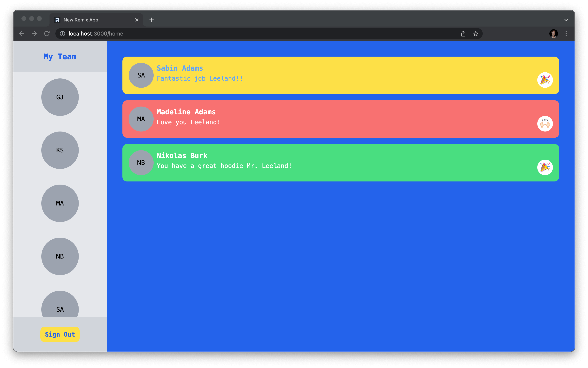The height and width of the screenshot is (368, 588).
Task: Reload the page
Action: [x=47, y=34]
